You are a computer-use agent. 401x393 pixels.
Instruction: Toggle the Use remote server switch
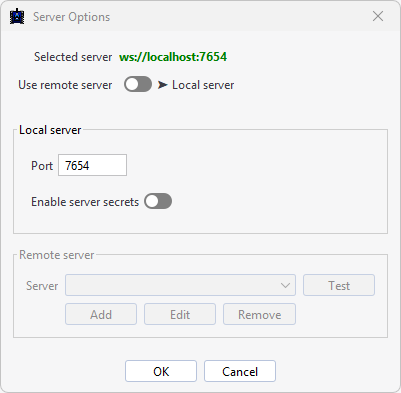pos(138,85)
